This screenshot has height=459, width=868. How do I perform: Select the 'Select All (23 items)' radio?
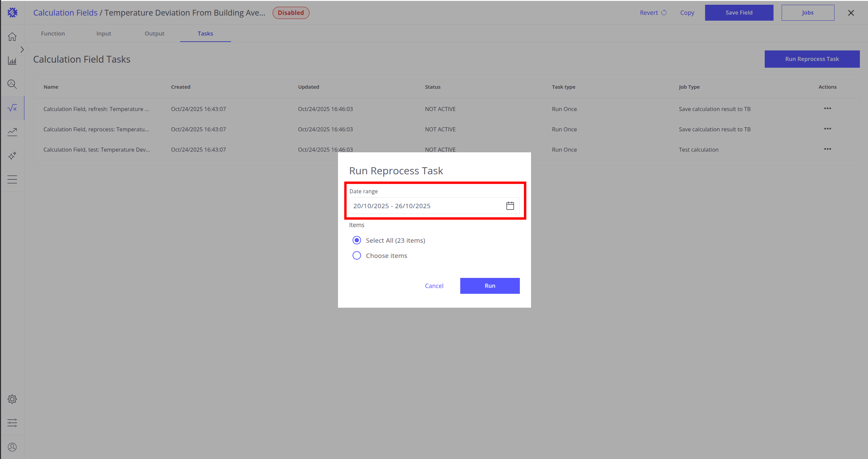(x=357, y=240)
